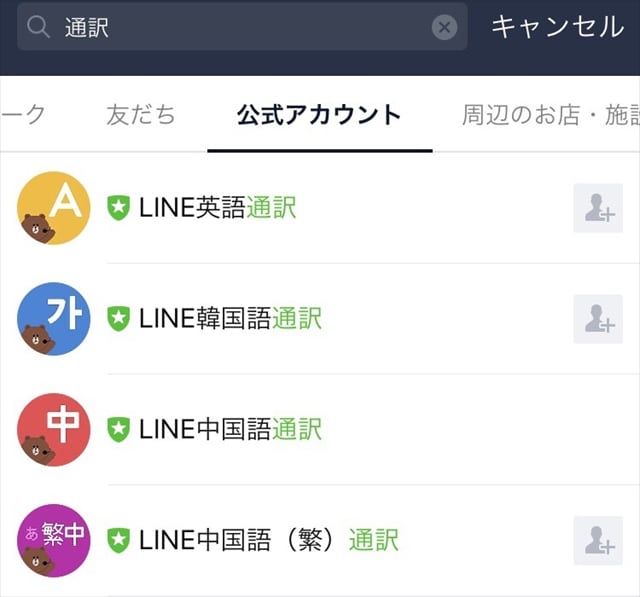The height and width of the screenshot is (597, 640).
Task: Open the LINE中国語通訳 account name
Action: point(231,430)
